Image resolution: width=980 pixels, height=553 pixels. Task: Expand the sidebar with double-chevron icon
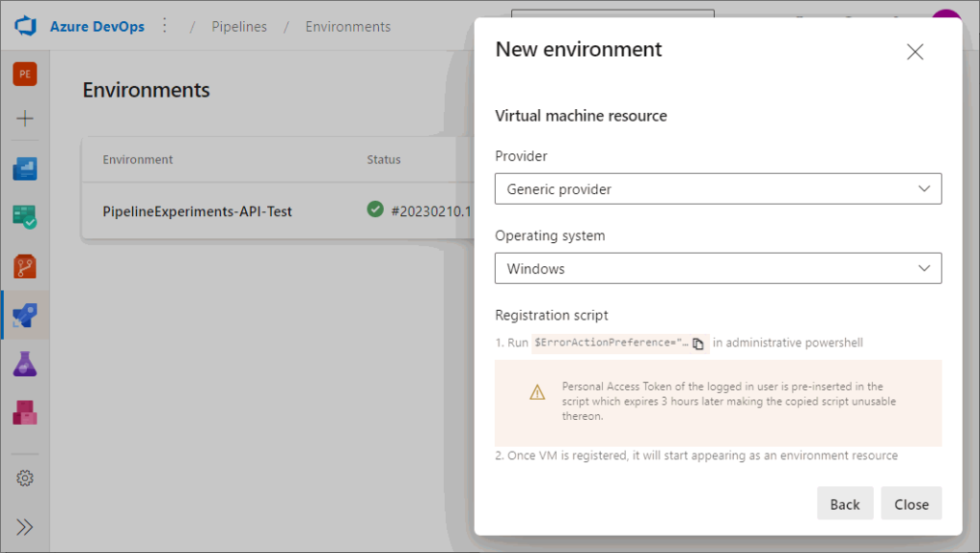click(25, 527)
